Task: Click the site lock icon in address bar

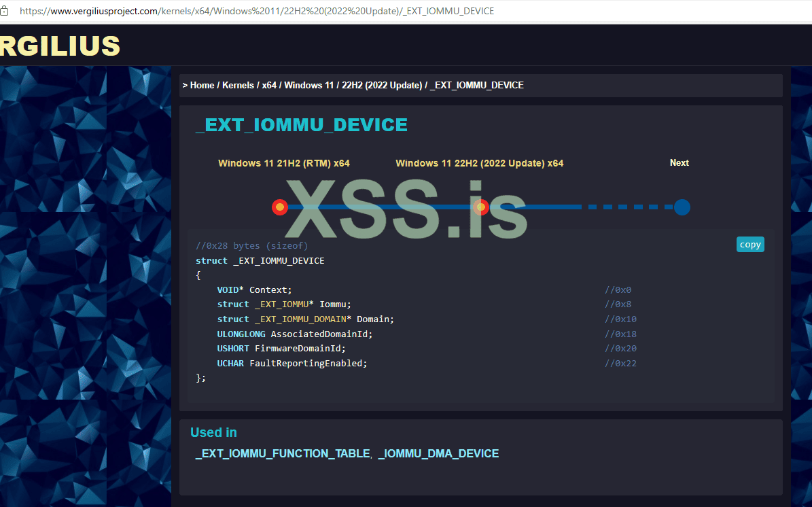Action: pyautogui.click(x=3, y=11)
